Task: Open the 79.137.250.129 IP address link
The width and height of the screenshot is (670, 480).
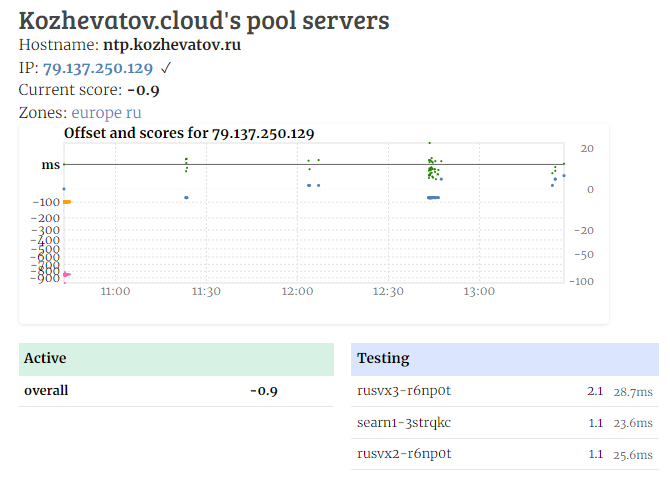Action: point(98,68)
